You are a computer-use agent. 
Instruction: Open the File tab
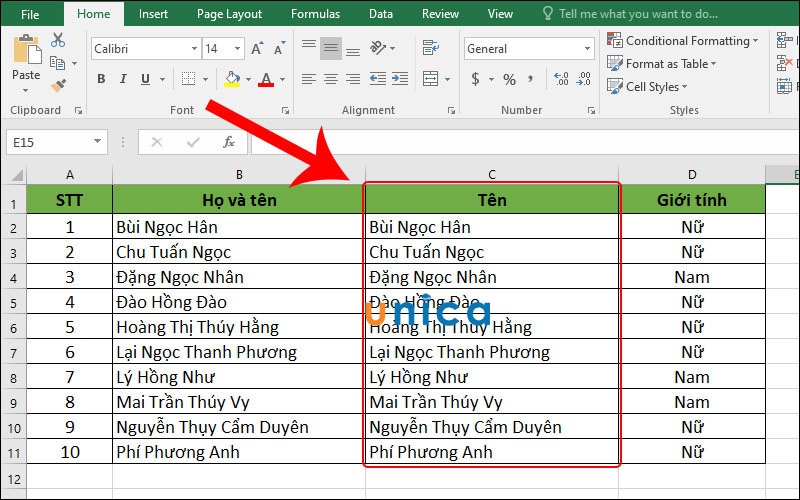pos(30,14)
